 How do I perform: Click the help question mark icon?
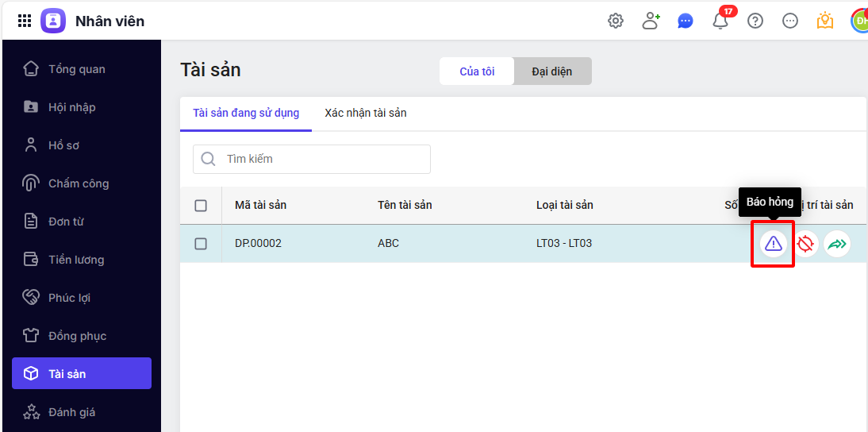click(x=755, y=21)
